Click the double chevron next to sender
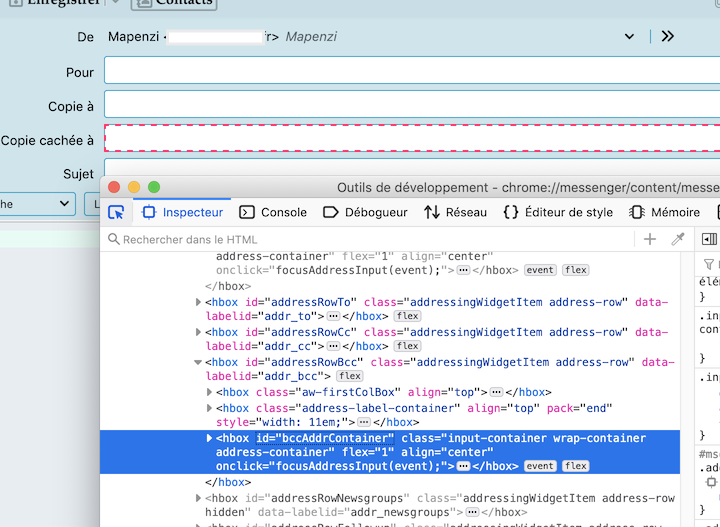 (x=668, y=36)
